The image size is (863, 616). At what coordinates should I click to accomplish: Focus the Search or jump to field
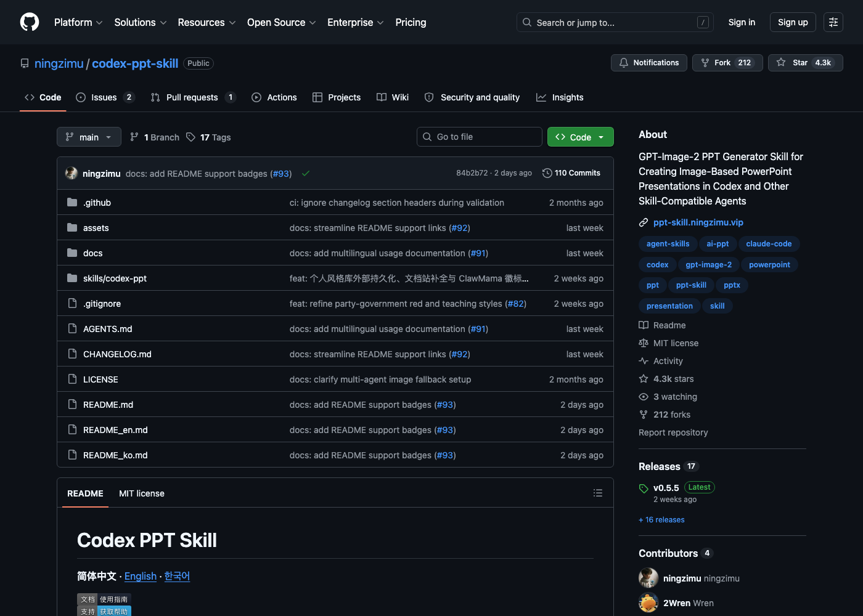tap(615, 22)
